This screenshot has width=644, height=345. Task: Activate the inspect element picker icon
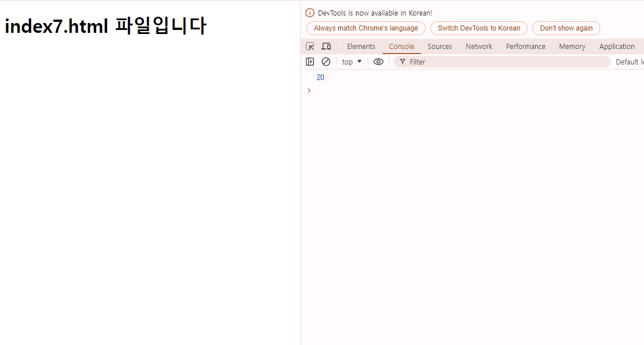pyautogui.click(x=310, y=47)
